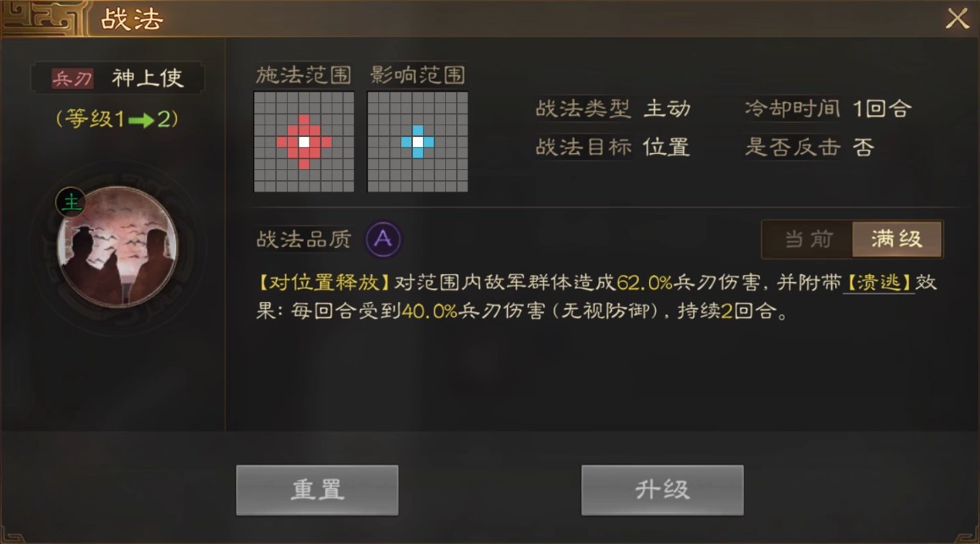Open the 影响范围 blue grid diagram

[x=417, y=142]
